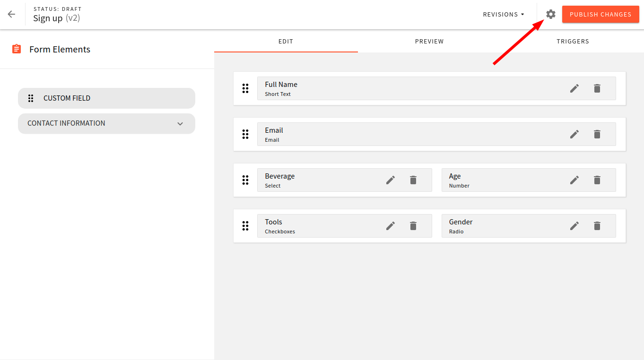
Task: Open the TRIGGERS tab
Action: (x=573, y=41)
